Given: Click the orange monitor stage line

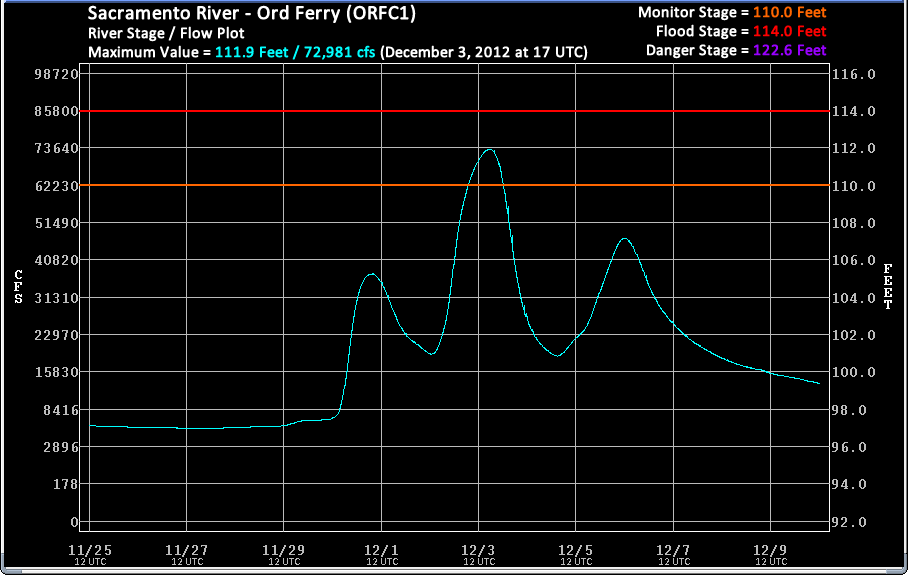Looking at the screenshot, I should (455, 185).
